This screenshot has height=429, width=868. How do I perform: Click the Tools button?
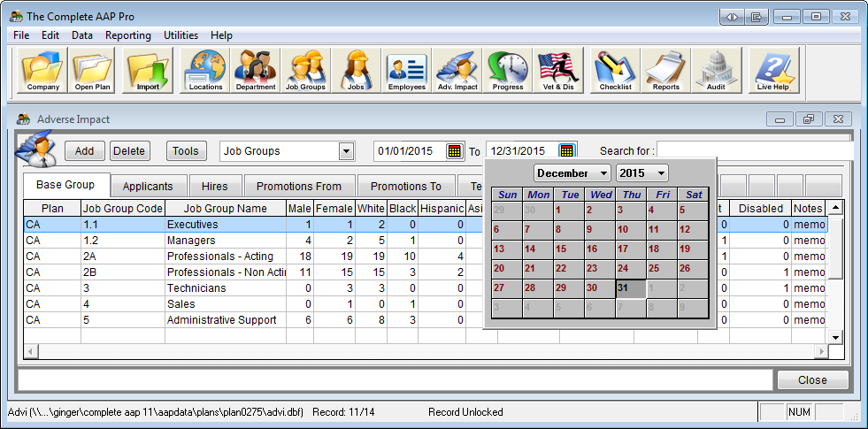186,151
